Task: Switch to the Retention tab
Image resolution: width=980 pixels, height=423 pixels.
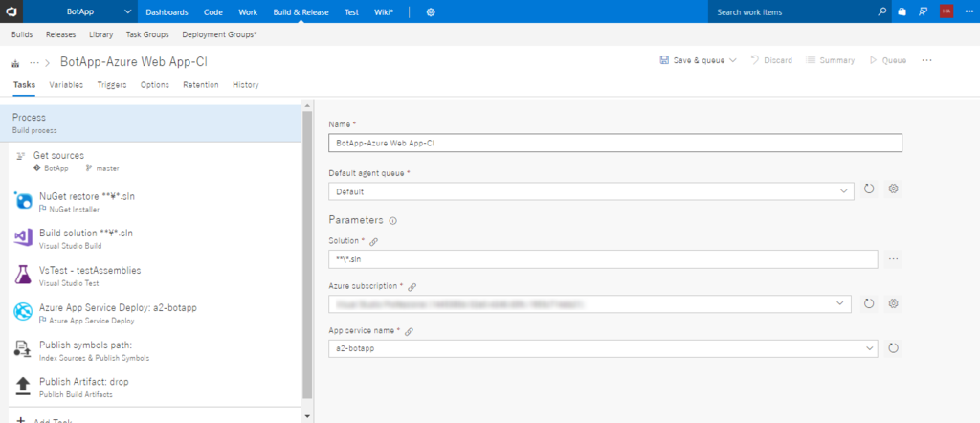Action: coord(201,85)
